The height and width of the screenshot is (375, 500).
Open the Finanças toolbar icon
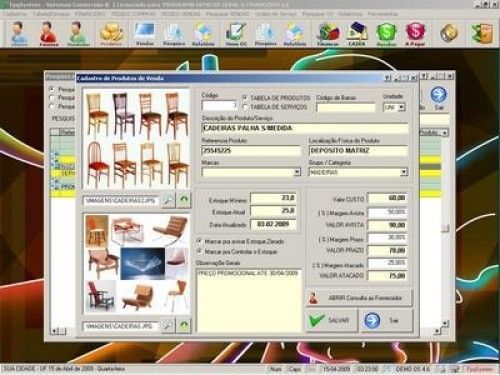[328, 34]
